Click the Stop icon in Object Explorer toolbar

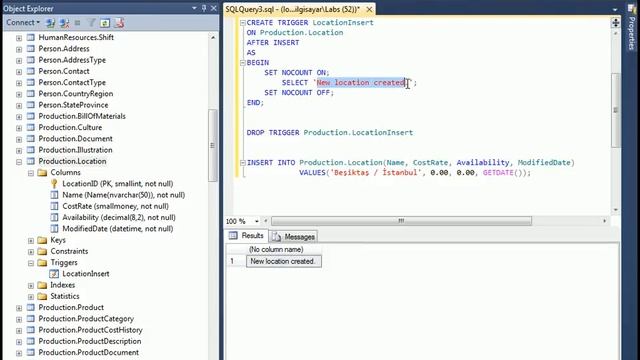pyautogui.click(x=78, y=23)
